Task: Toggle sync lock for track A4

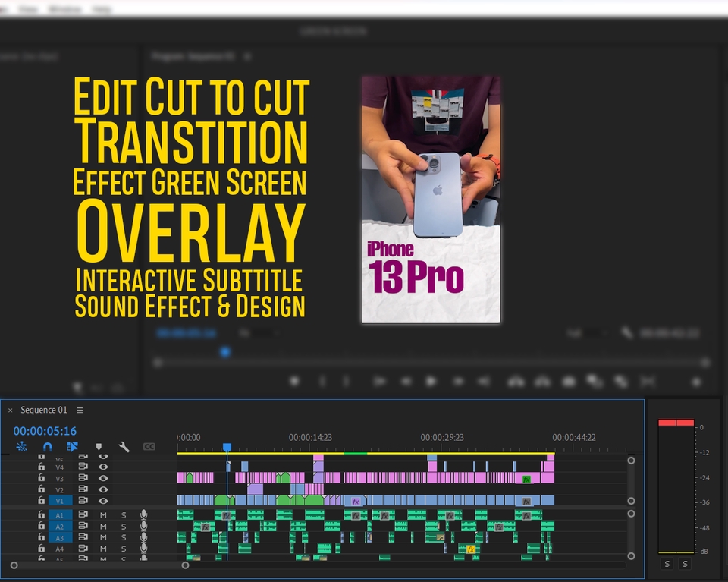Action: pos(83,549)
